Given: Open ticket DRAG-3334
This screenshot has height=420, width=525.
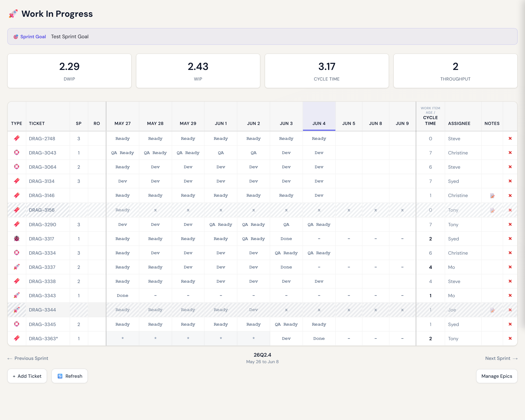Looking at the screenshot, I should (x=42, y=253).
